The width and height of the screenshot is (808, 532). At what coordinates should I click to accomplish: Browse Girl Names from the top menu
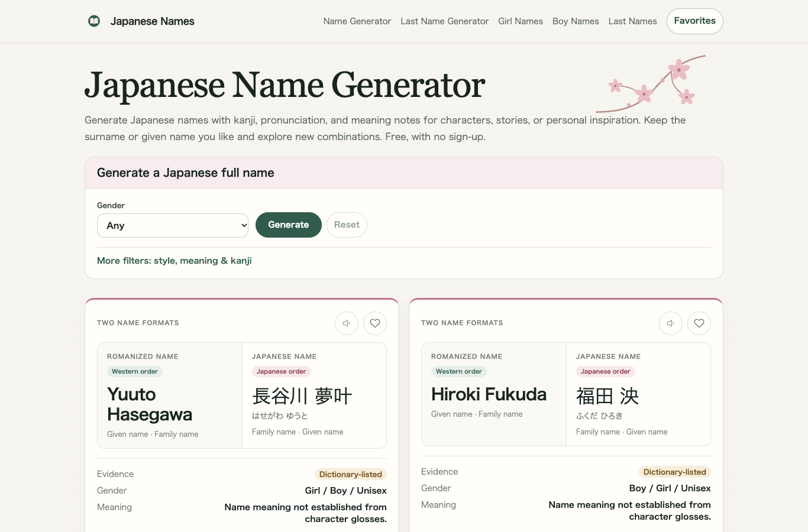pyautogui.click(x=521, y=21)
